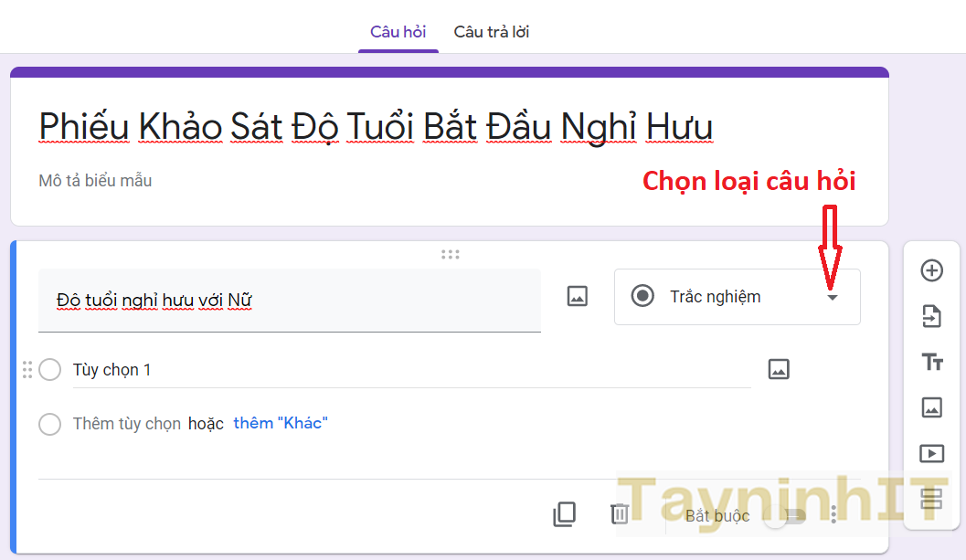Image resolution: width=966 pixels, height=560 pixels.
Task: Click the add image icon in sidebar
Action: point(931,407)
